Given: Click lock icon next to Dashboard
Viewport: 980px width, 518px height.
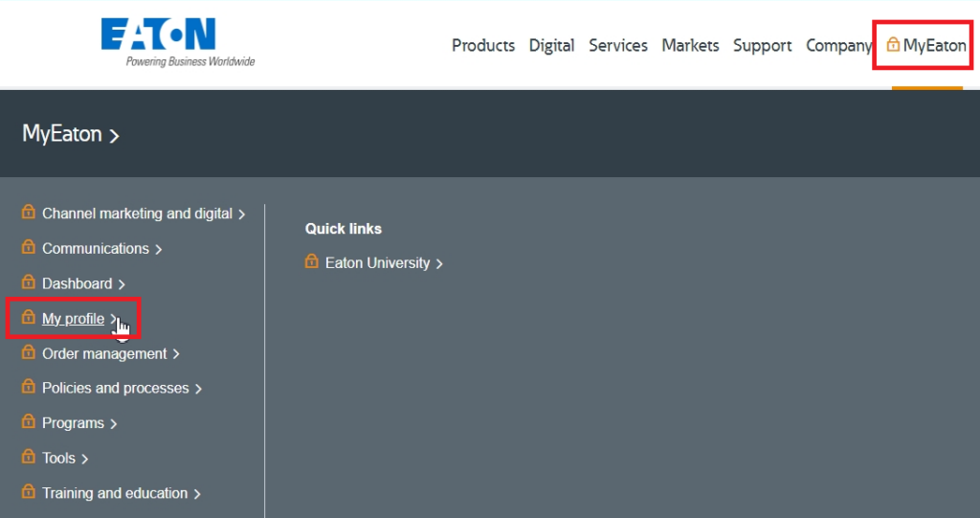Looking at the screenshot, I should 29,283.
